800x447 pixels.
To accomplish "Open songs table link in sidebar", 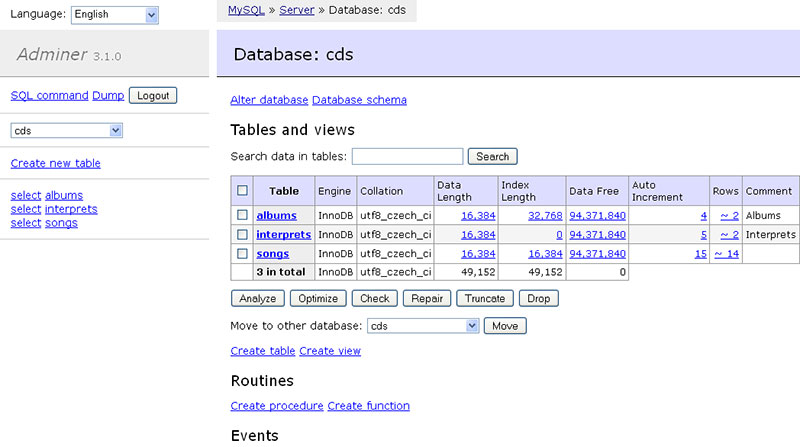I will [x=61, y=223].
